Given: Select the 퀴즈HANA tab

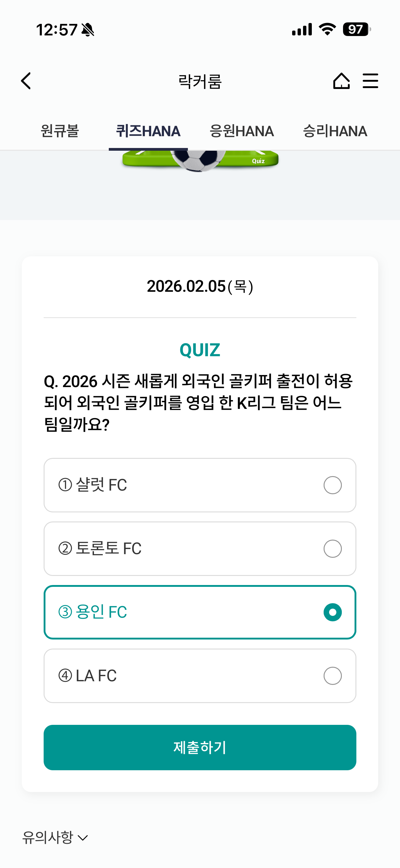Looking at the screenshot, I should click(x=148, y=131).
